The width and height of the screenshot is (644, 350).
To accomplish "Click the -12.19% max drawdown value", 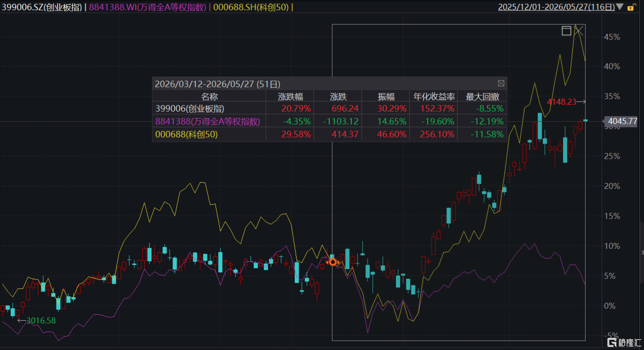I will (x=487, y=121).
